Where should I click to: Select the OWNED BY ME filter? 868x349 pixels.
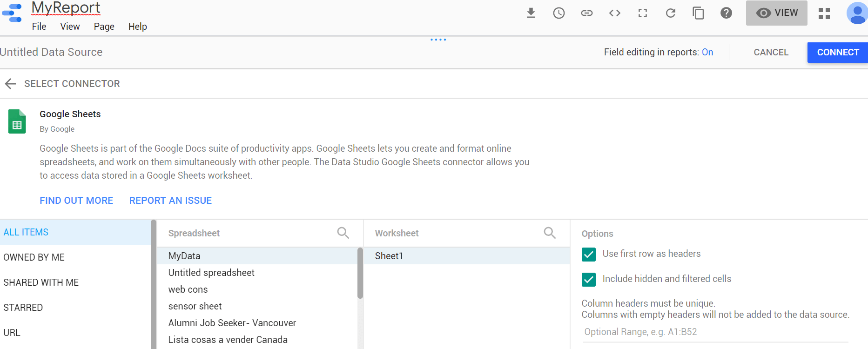75,257
